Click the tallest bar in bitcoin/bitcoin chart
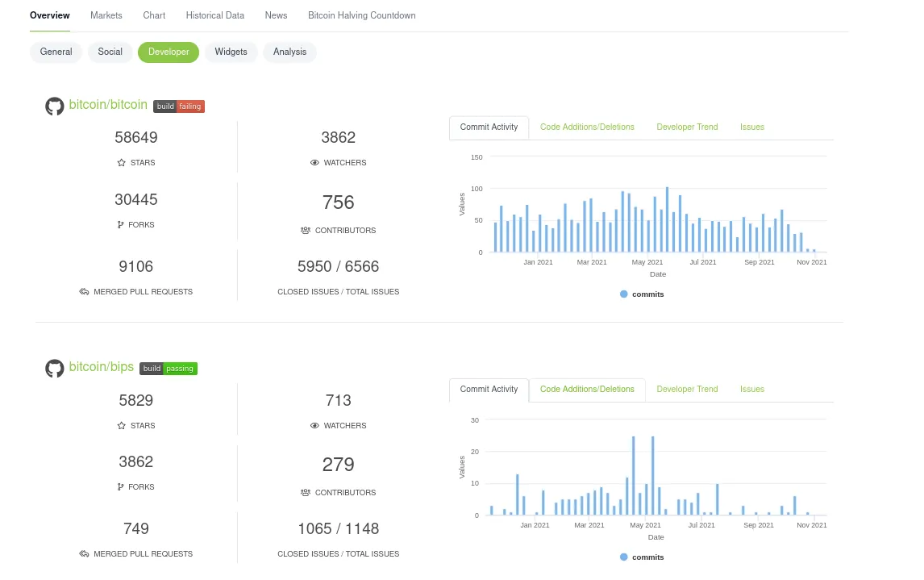 [667, 220]
